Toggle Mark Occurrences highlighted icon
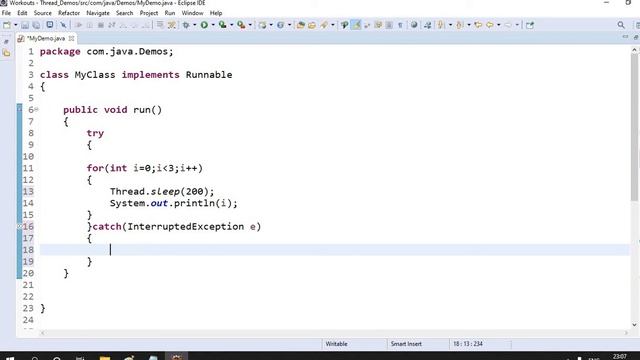 pos(356,25)
